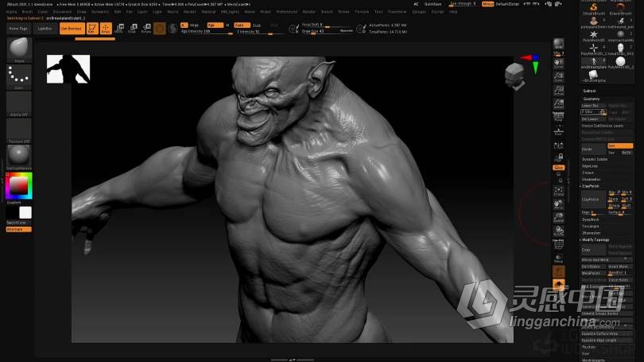Click the sculptris mode sphere icon
Screen dimensions: 644x362
[173, 29]
